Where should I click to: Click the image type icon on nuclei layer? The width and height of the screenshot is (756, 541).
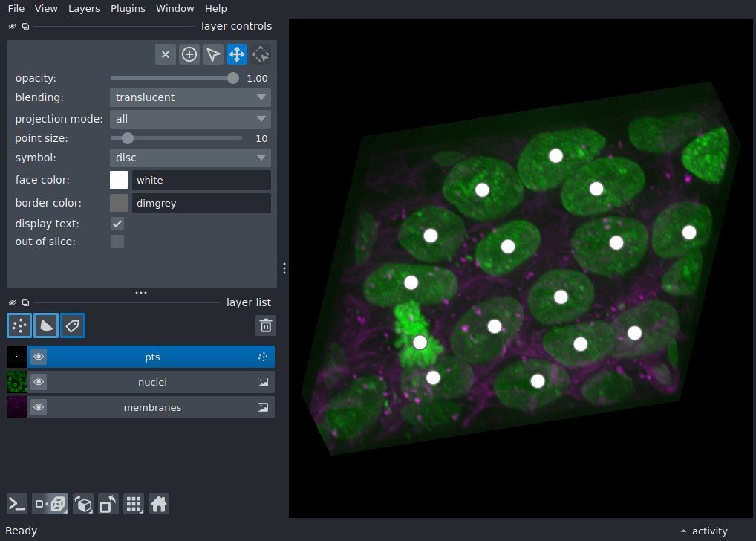tap(263, 382)
